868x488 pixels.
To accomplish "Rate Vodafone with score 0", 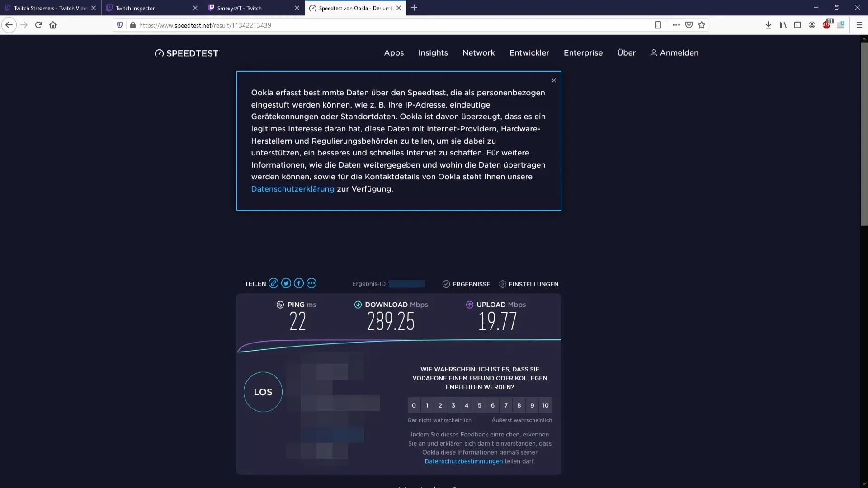I will pos(414,405).
